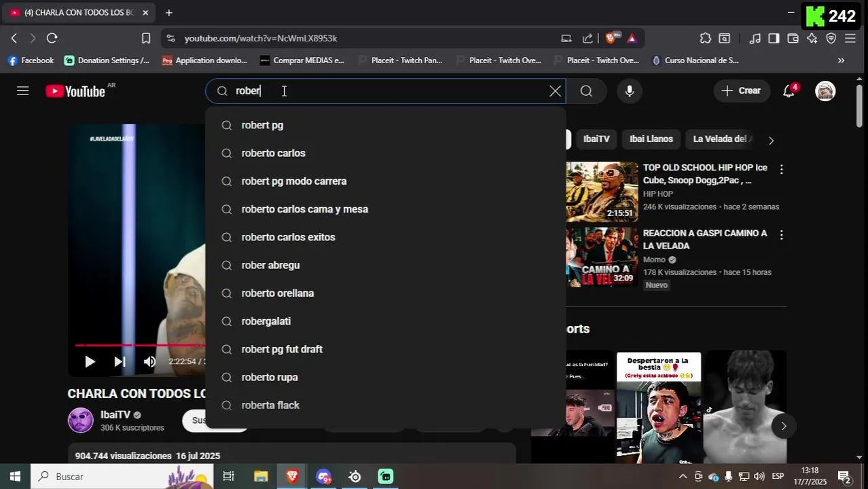Open options for REACCION A GASPI video
The image size is (868, 489).
click(x=781, y=235)
